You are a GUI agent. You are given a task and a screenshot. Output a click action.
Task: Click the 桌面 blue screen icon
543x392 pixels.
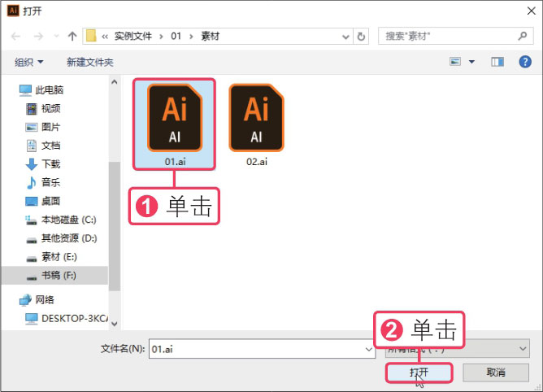click(x=32, y=202)
